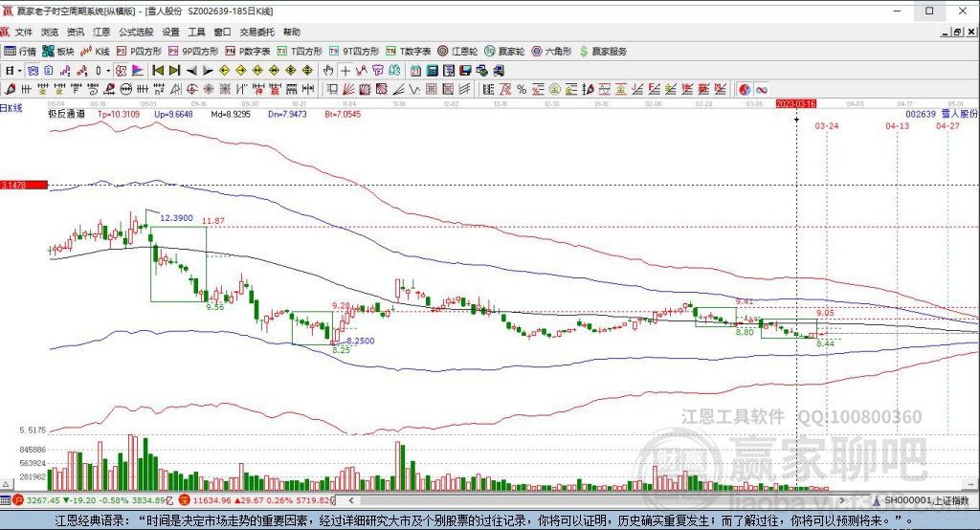The height and width of the screenshot is (530, 980).
Task: Select the hand pan tool icon
Action: click(328, 70)
